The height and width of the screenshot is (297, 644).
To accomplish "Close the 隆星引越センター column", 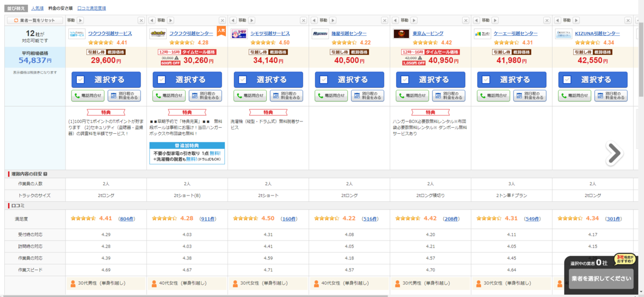I will point(384,20).
